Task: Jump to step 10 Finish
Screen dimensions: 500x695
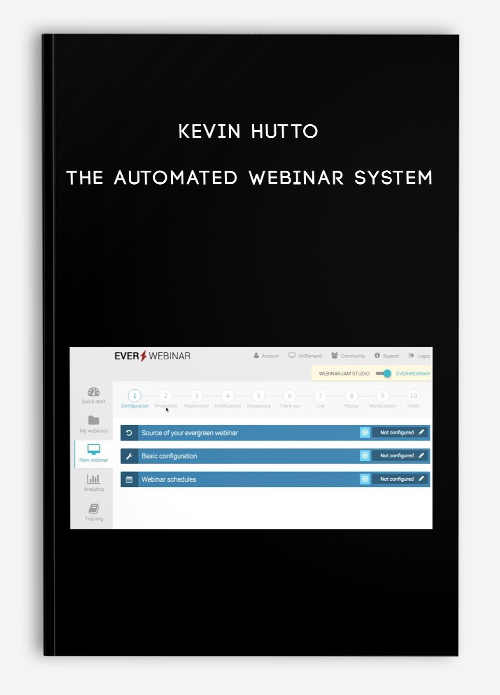Action: pos(413,399)
